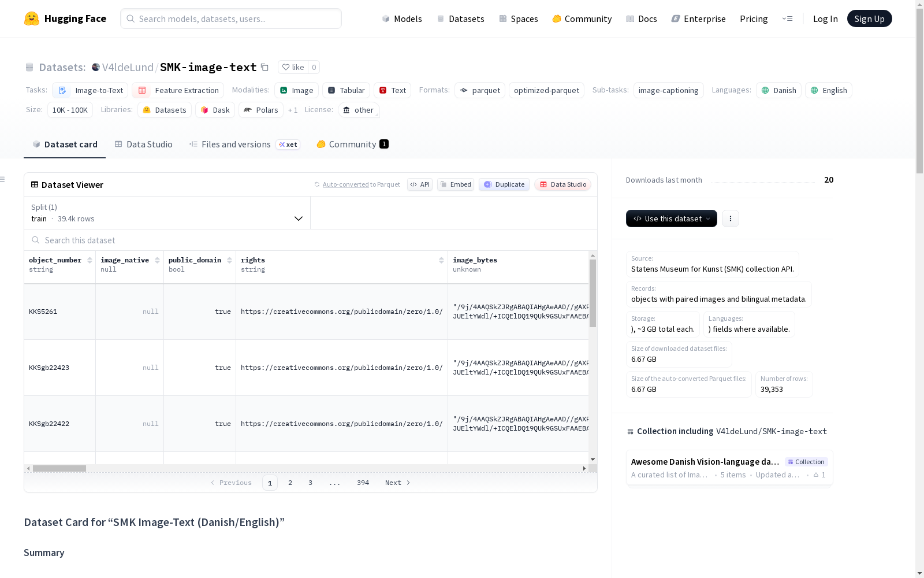Viewport: 924px width, 578px height.
Task: Filter by English language tag
Action: point(829,90)
